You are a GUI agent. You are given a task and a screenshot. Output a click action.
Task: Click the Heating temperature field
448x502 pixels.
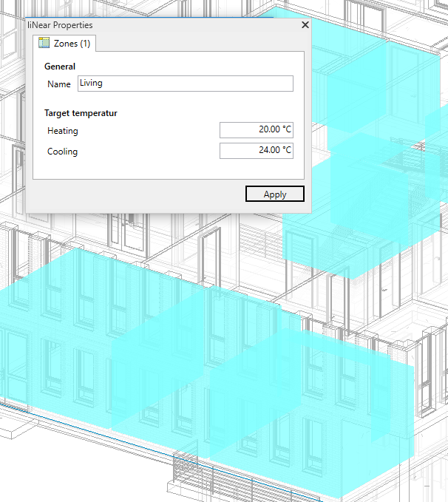coord(257,130)
